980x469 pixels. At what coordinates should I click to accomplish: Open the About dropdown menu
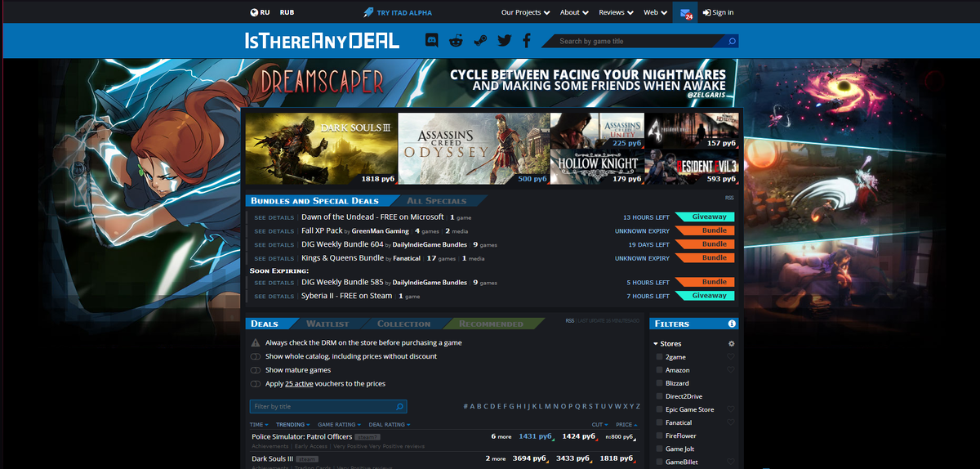point(574,12)
